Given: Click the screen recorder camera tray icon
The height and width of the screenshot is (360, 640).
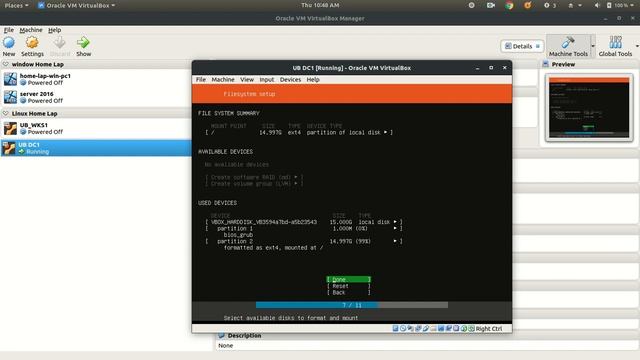Looking at the screenshot, I should [490, 5].
